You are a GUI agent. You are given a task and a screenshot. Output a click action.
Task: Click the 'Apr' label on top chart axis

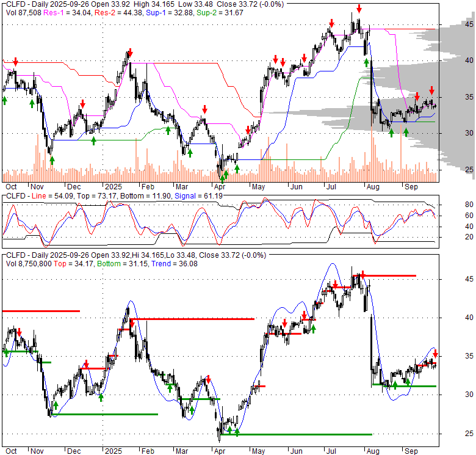tap(220, 186)
